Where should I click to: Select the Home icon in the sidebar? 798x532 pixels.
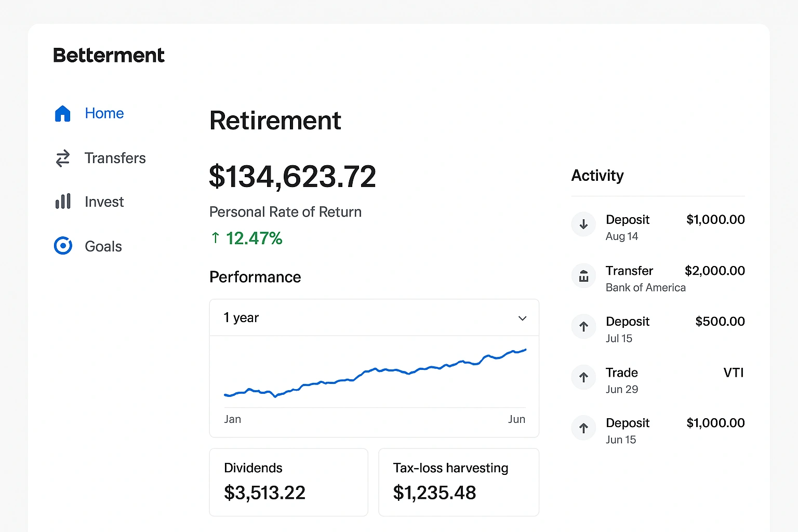(62, 113)
